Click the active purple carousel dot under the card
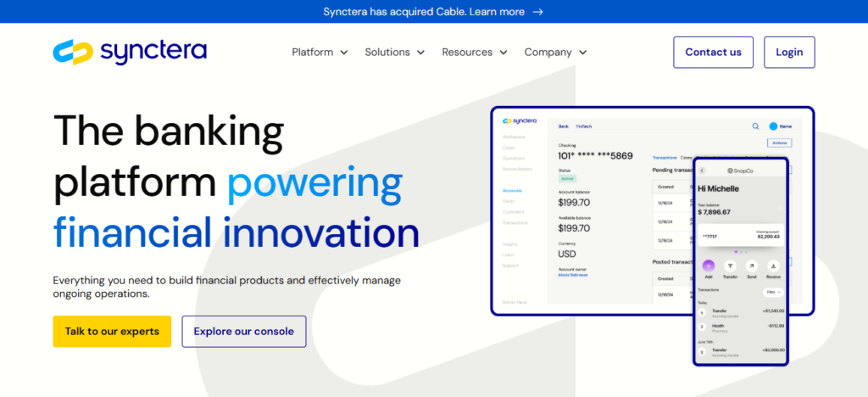 [x=736, y=252]
